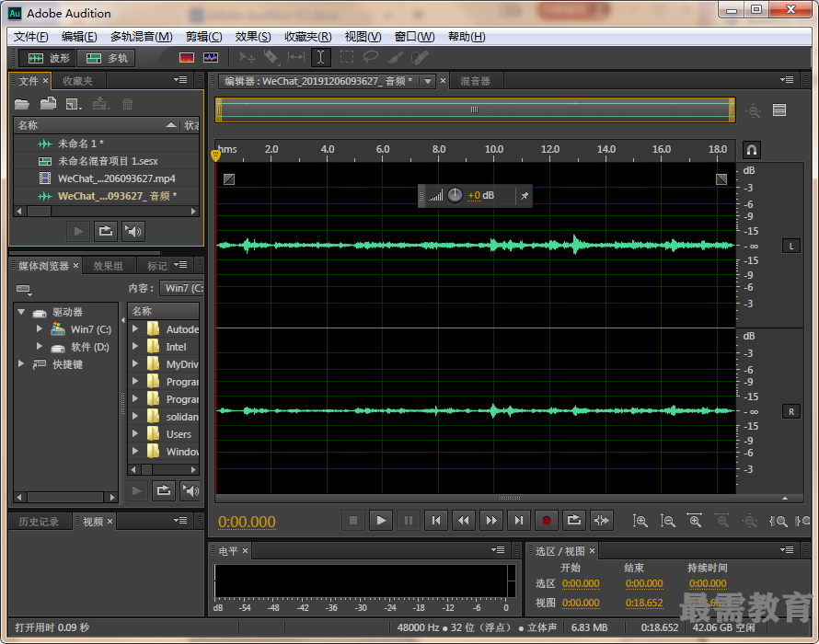Click Rewind transport button
819x644 pixels.
463,520
